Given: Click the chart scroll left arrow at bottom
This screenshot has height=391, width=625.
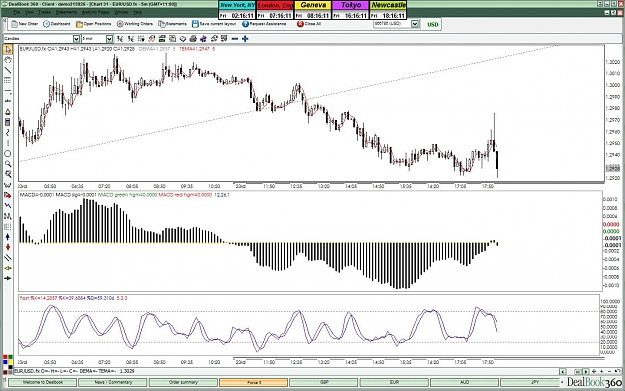Looking at the screenshot, I should [x=563, y=371].
